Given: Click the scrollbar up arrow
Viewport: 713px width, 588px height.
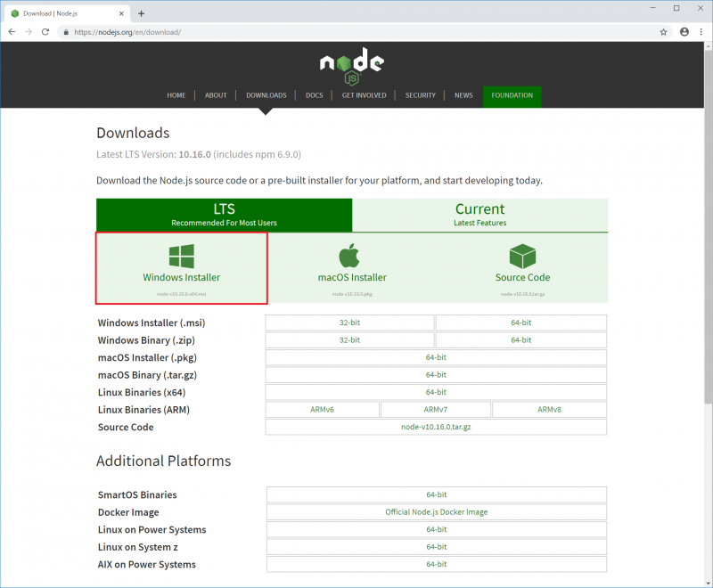Looking at the screenshot, I should (x=708, y=46).
